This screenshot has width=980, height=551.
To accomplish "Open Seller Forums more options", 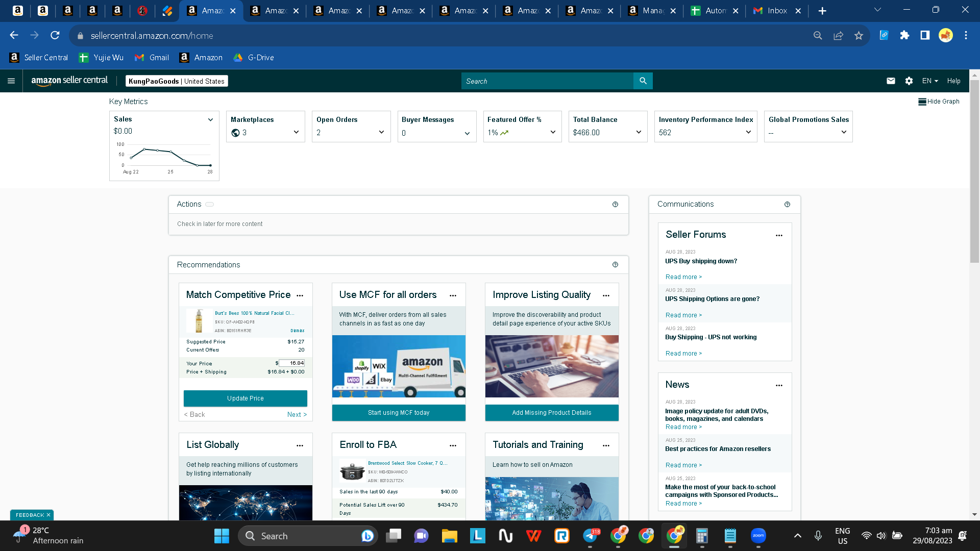I will 779,235.
